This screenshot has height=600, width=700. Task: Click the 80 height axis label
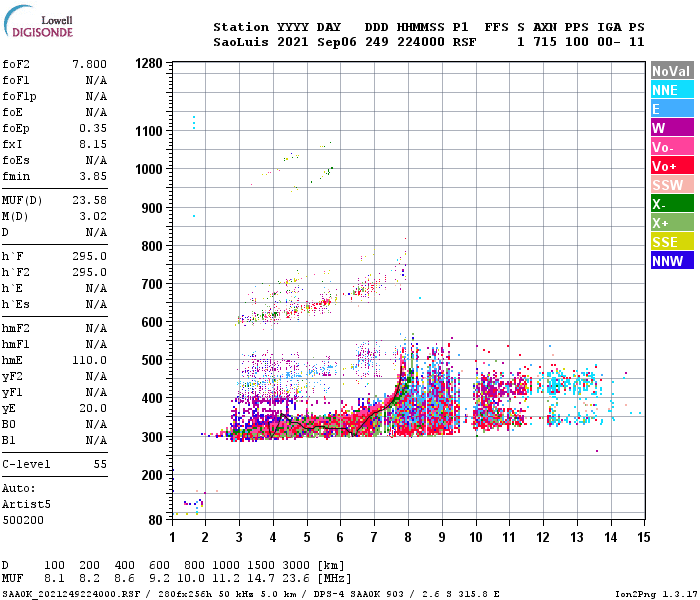(x=155, y=520)
